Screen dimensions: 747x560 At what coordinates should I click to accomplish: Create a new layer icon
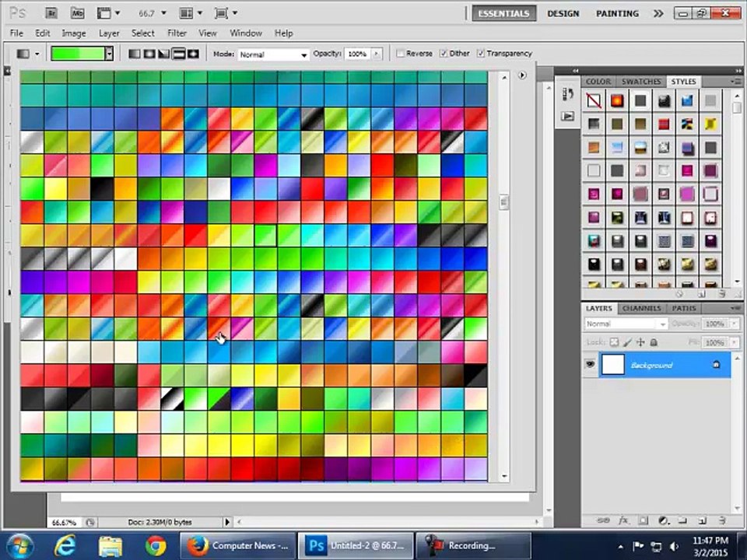(703, 520)
